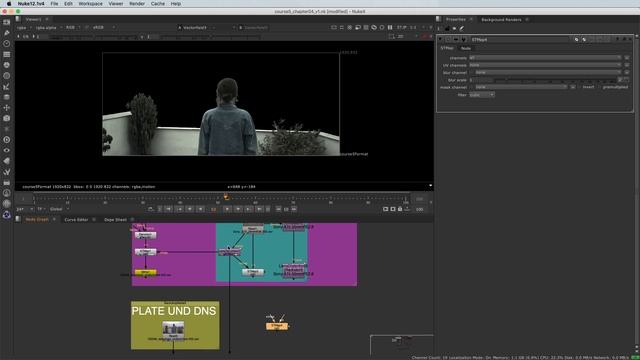This screenshot has height=360, width=640.
Task: Click the viewer clipping warning icon
Action: pyautogui.click(x=350, y=27)
